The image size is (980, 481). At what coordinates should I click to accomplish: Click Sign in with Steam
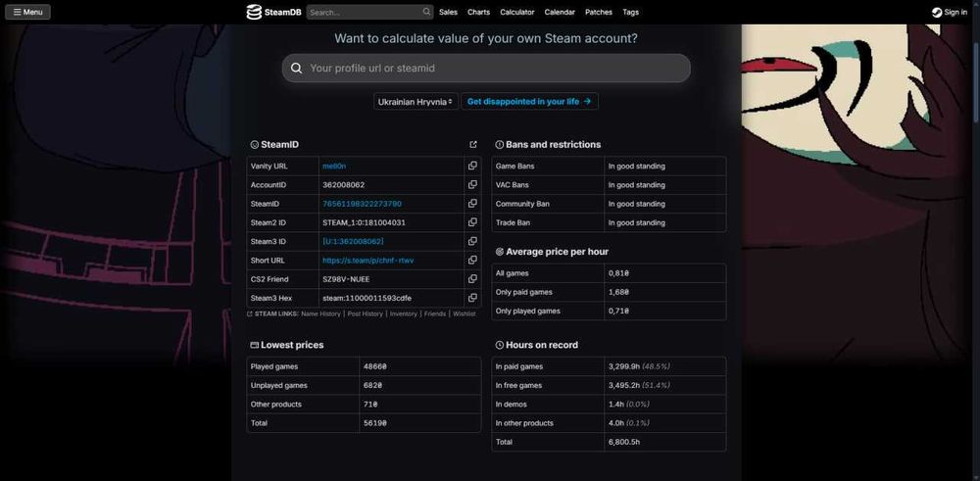tap(950, 12)
